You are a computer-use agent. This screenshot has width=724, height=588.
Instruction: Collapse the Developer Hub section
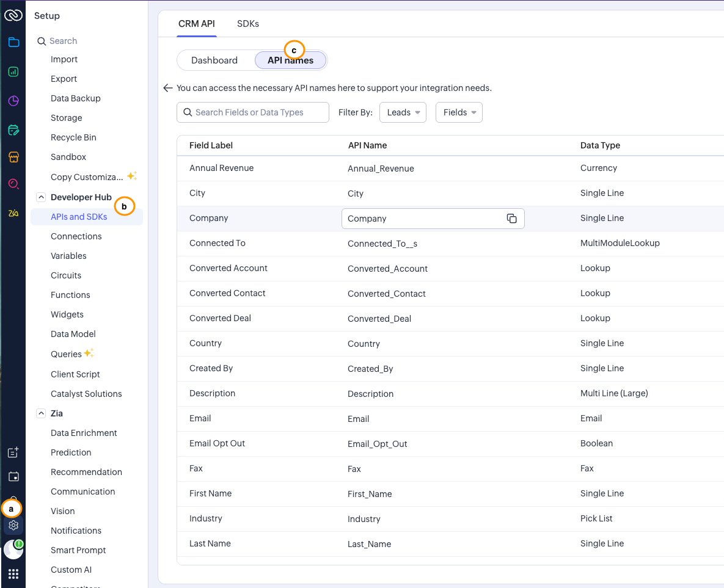coord(41,197)
